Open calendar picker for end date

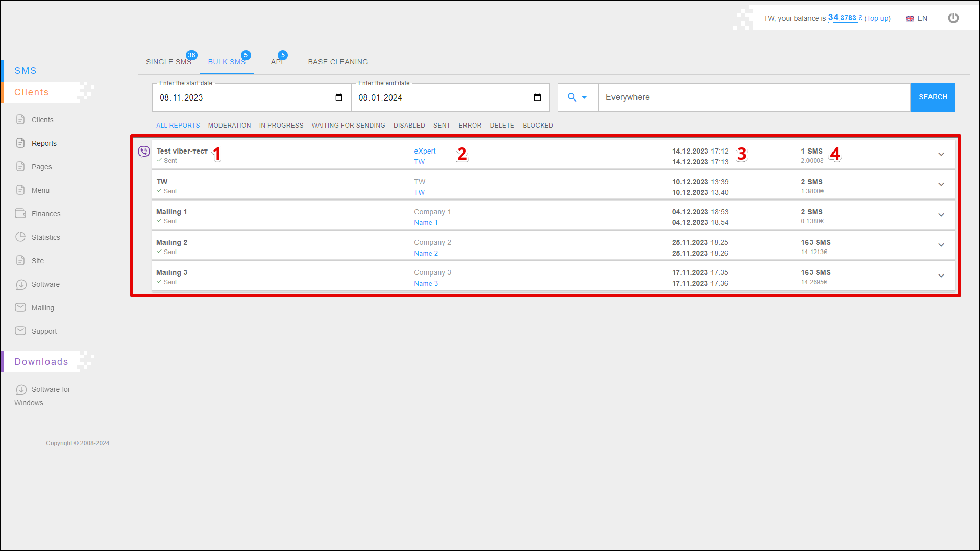coord(537,97)
